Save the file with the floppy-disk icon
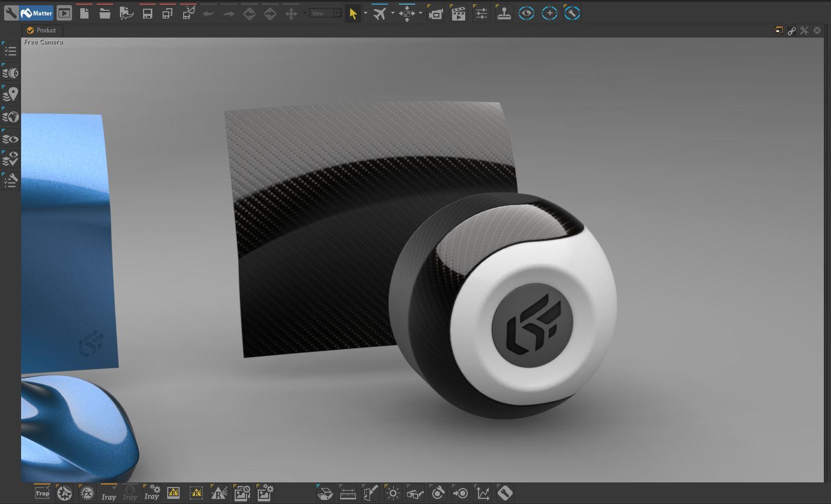This screenshot has width=831, height=504. click(x=147, y=13)
